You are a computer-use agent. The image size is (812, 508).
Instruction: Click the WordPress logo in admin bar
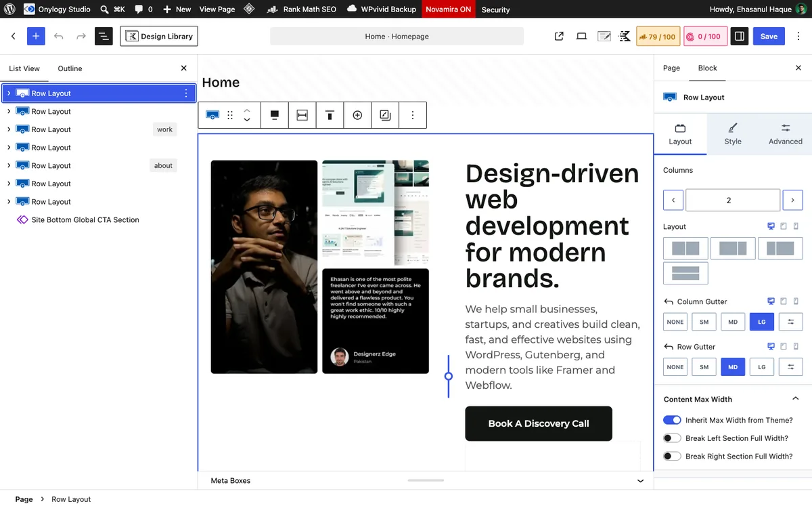pos(10,9)
